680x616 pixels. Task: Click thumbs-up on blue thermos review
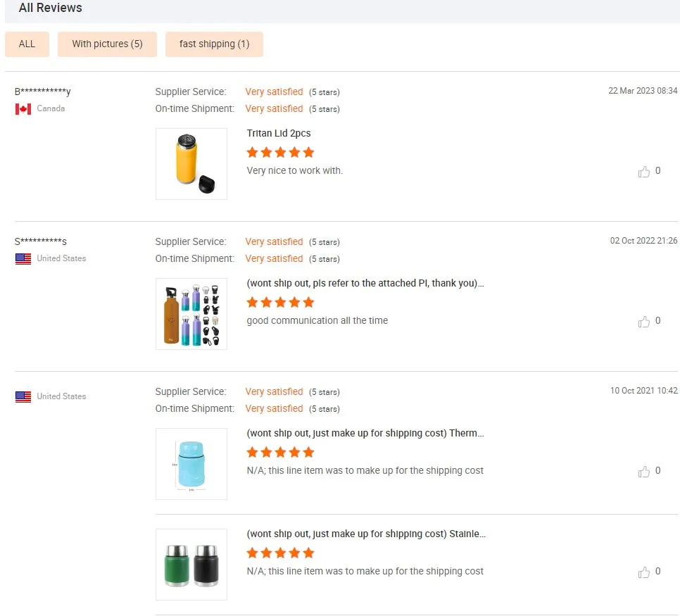pyautogui.click(x=643, y=471)
